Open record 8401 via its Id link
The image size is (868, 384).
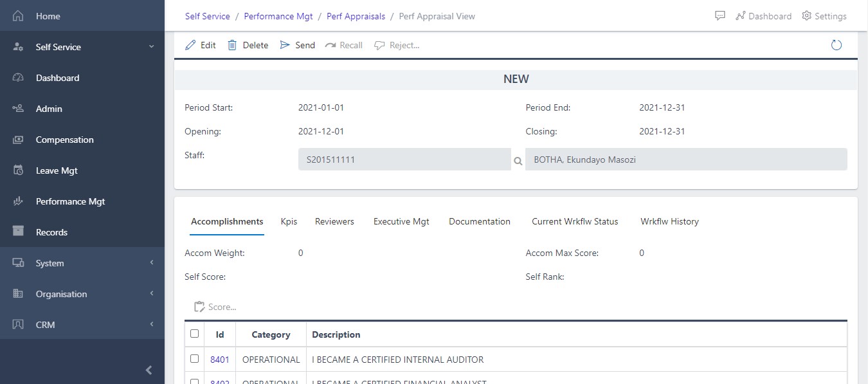click(219, 359)
